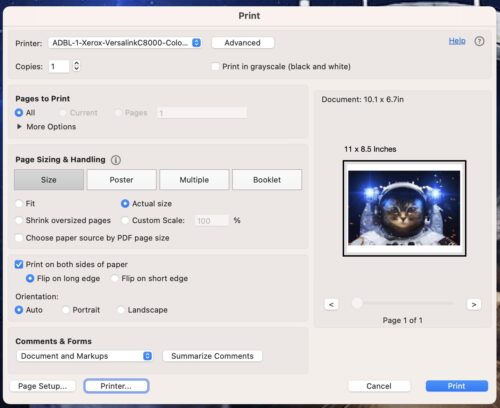
Task: Select Flip on short edge
Action: (x=114, y=278)
